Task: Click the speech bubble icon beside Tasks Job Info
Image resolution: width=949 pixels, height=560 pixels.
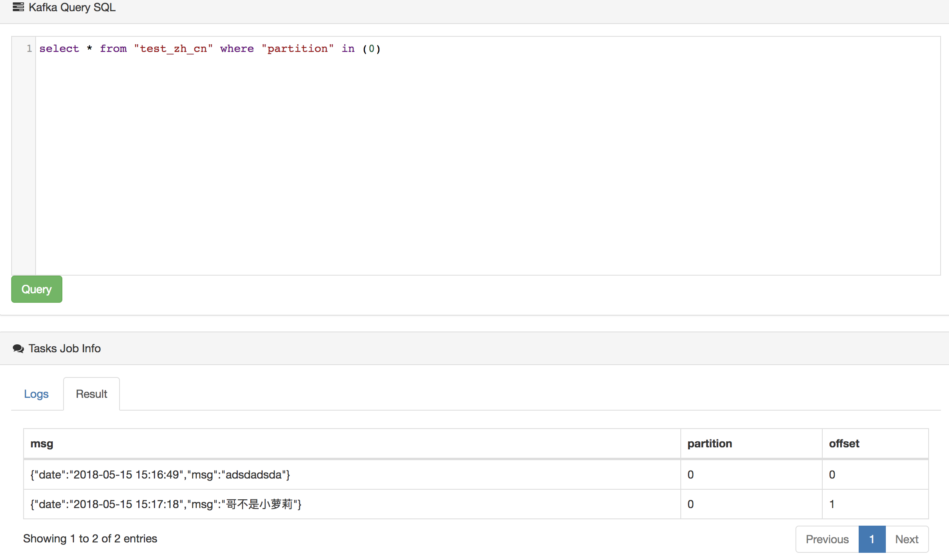Action: [18, 348]
